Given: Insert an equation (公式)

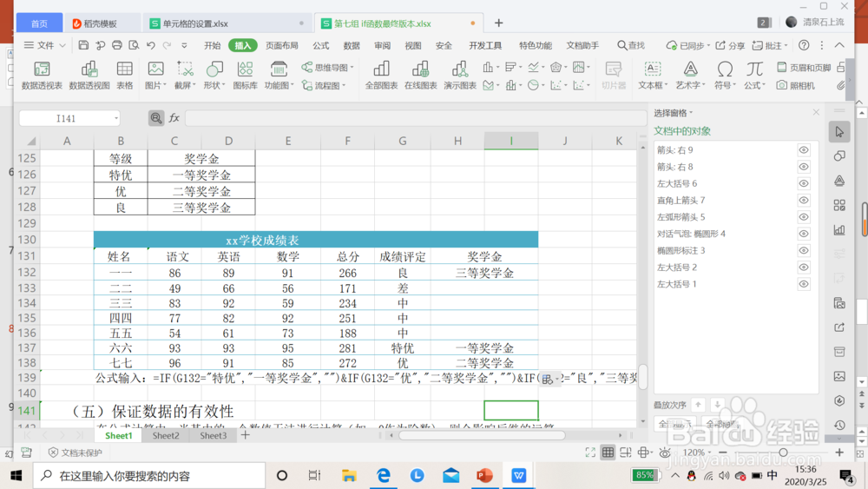Looking at the screenshot, I should [x=754, y=75].
